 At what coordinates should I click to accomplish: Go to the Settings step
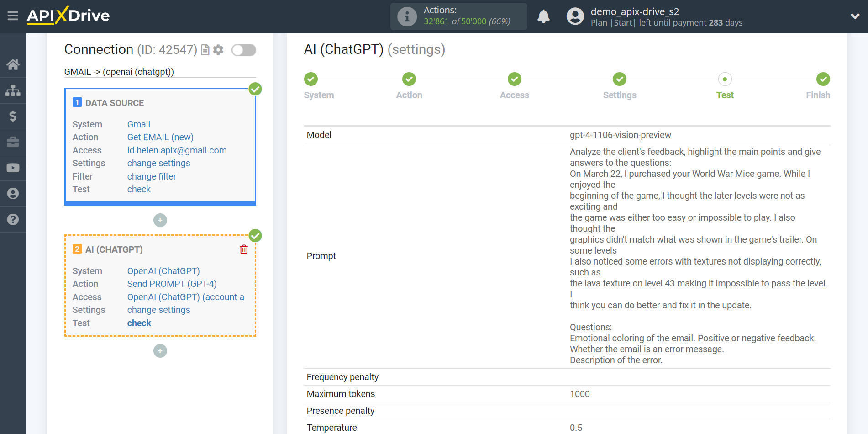[x=620, y=95]
